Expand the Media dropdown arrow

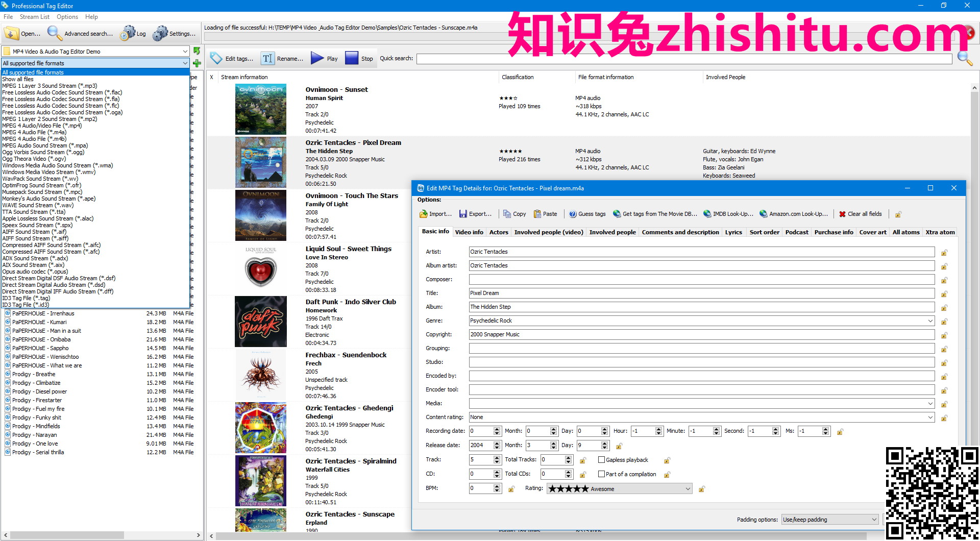click(930, 403)
